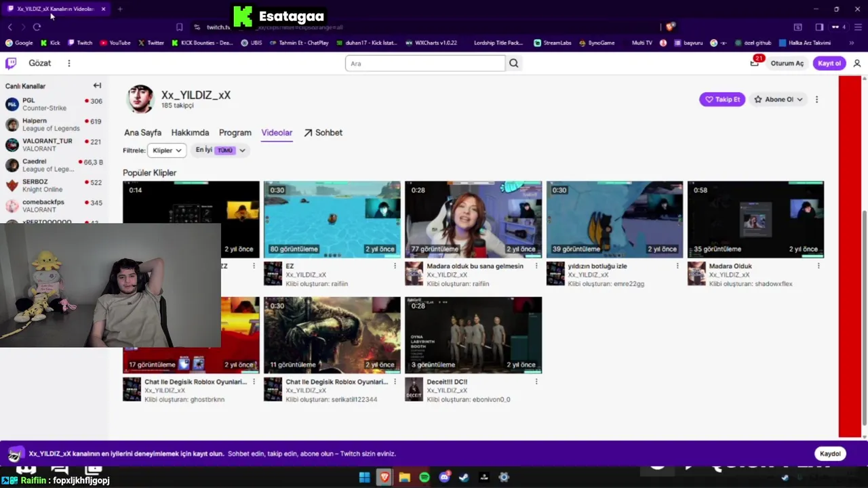Play the Deceit!!! DC!! clip thumbnail
Image resolution: width=868 pixels, height=488 pixels.
click(473, 335)
